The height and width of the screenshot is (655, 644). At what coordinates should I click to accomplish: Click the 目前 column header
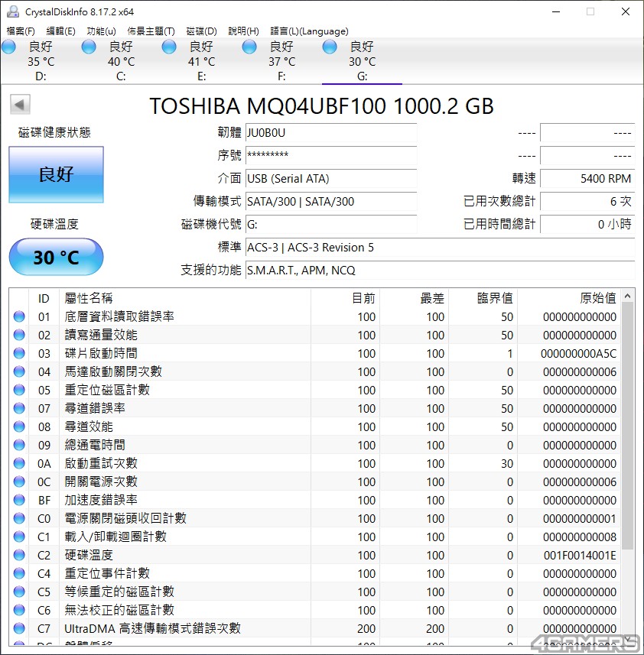point(345,298)
